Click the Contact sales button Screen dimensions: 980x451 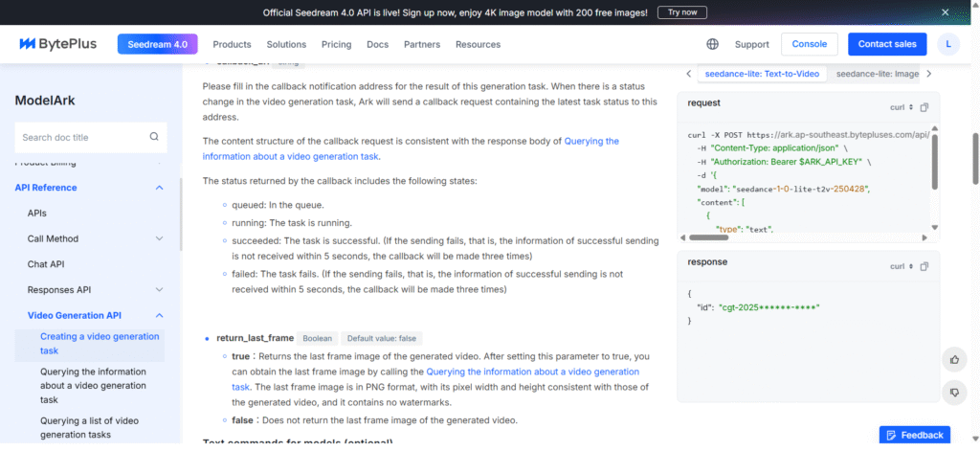886,44
